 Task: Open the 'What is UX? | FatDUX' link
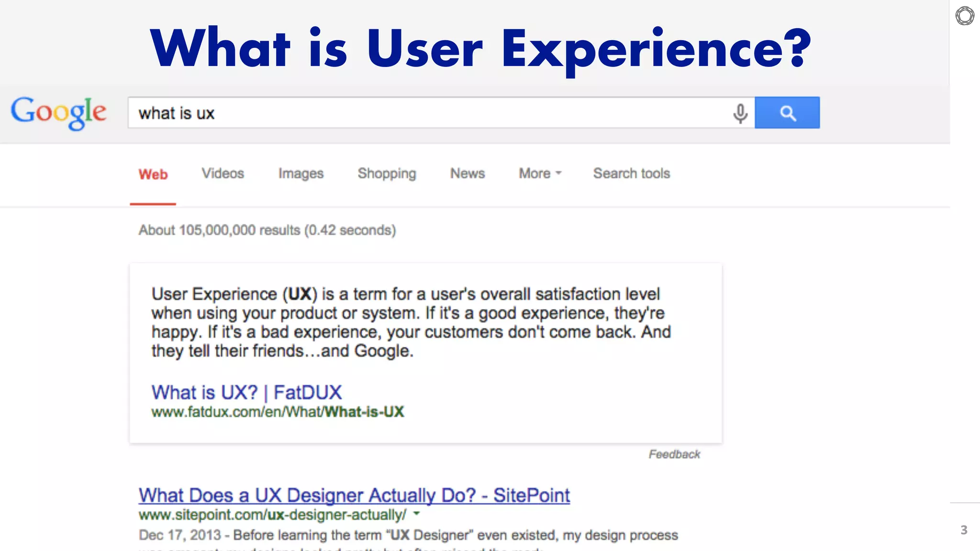[x=246, y=392]
